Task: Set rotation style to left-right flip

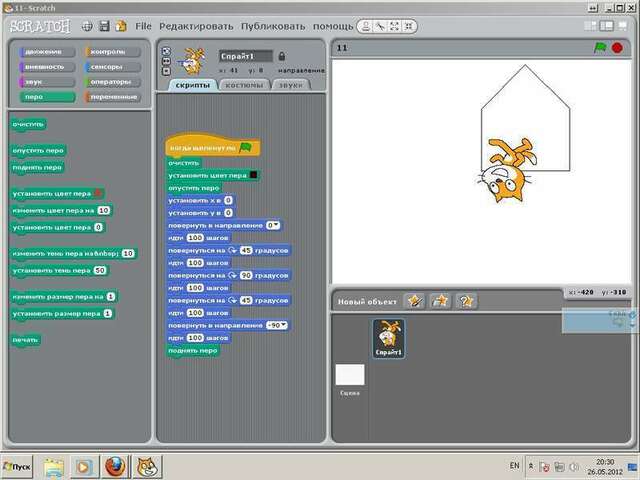Action: click(166, 61)
